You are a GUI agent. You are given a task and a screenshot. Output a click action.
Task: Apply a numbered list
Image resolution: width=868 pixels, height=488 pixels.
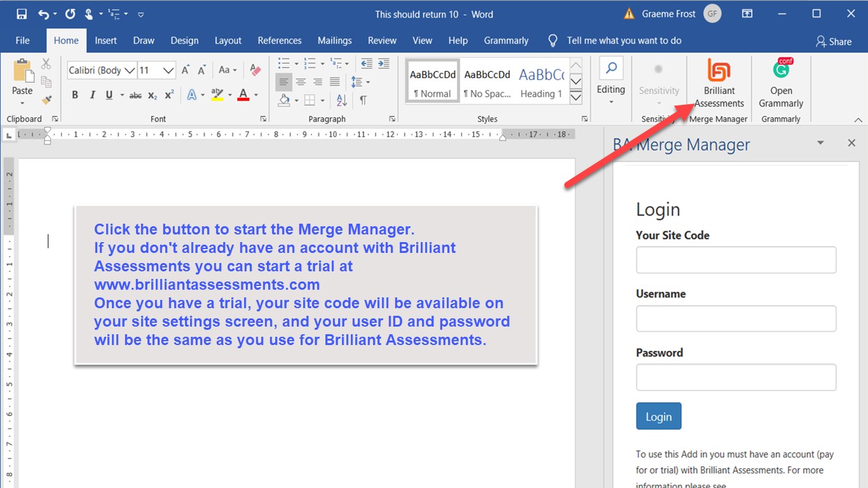coord(309,64)
